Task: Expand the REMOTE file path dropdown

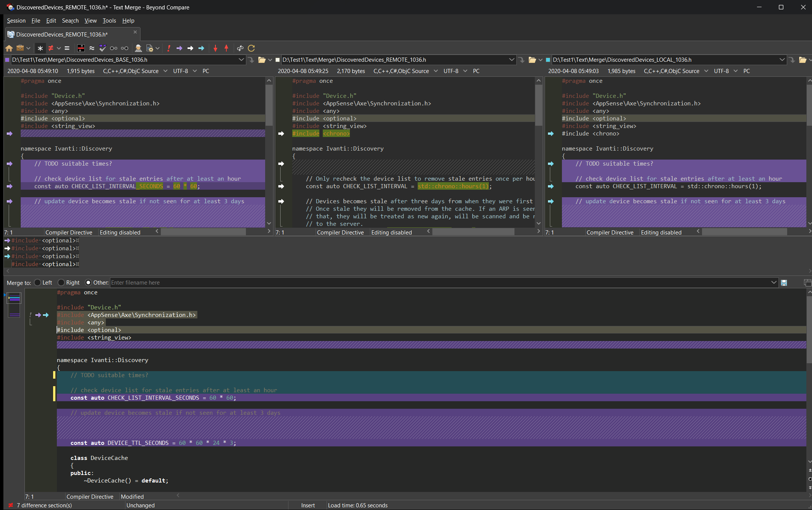Action: (511, 59)
